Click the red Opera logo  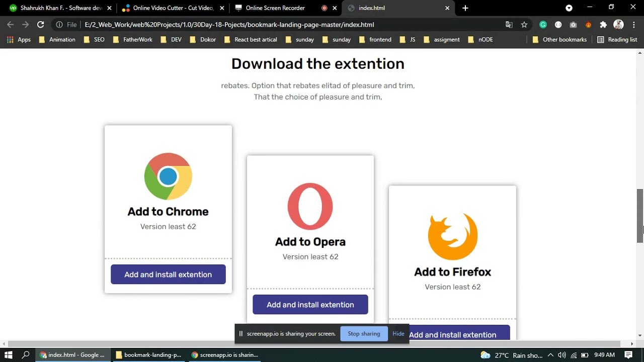[310, 207]
